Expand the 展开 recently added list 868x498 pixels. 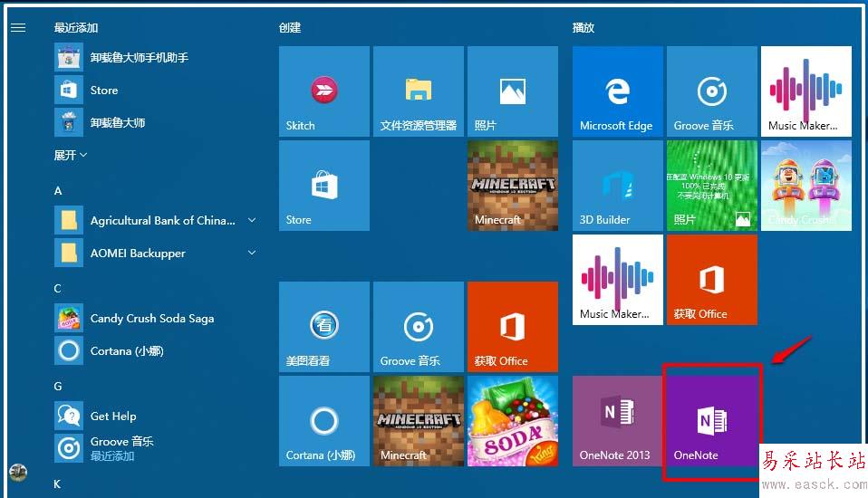71,156
